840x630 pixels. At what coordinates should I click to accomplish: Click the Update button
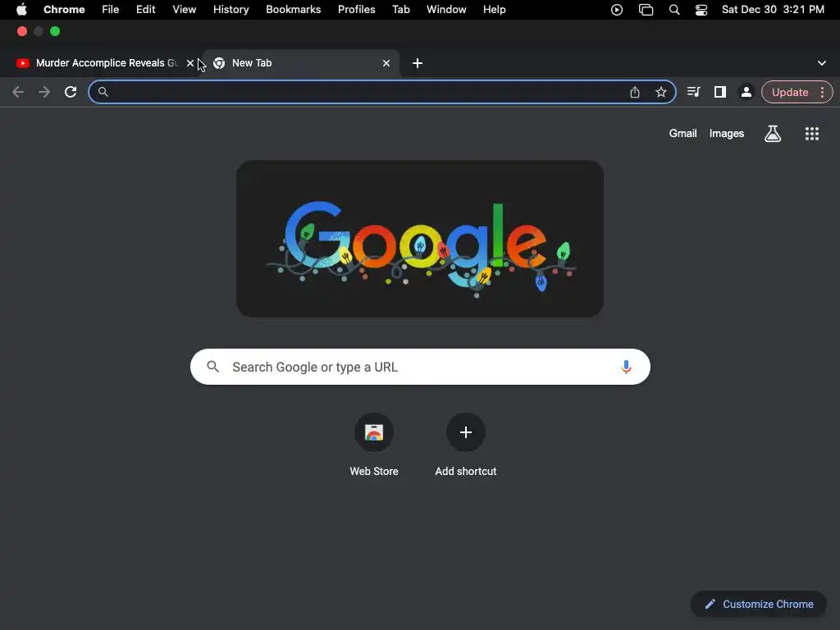[790, 92]
